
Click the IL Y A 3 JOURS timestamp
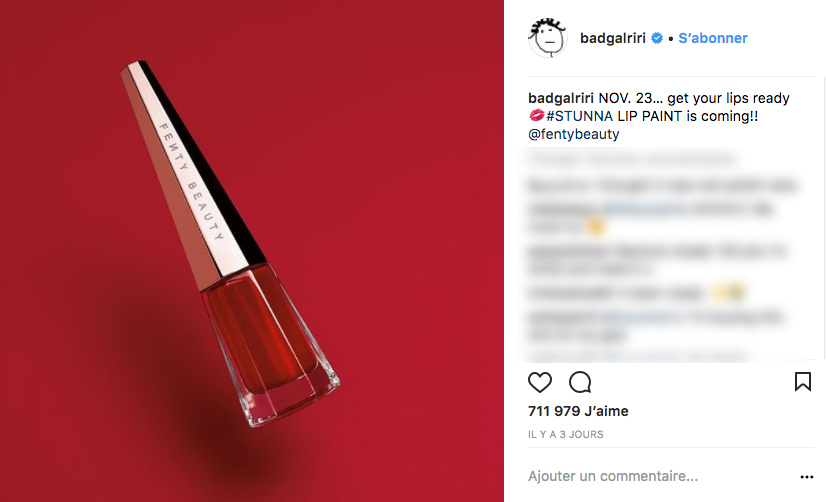566,435
